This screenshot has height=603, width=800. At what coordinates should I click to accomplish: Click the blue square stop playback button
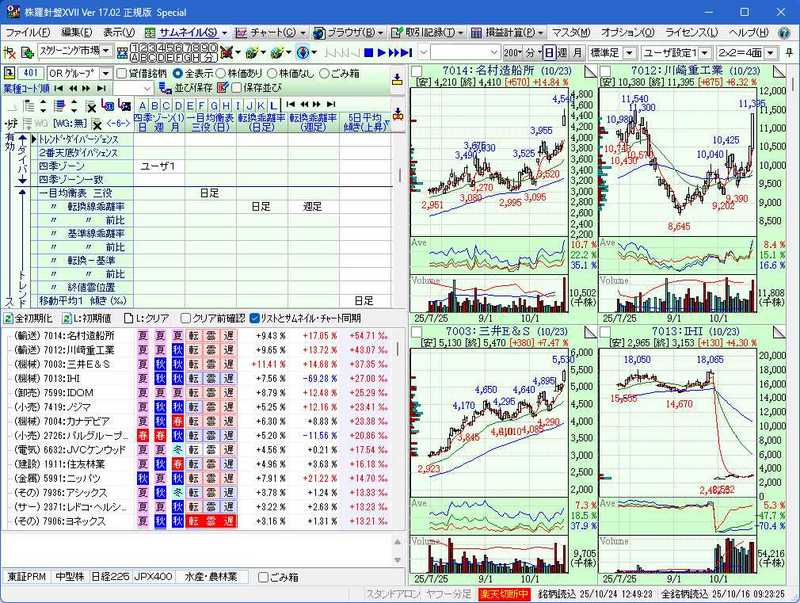pos(368,52)
